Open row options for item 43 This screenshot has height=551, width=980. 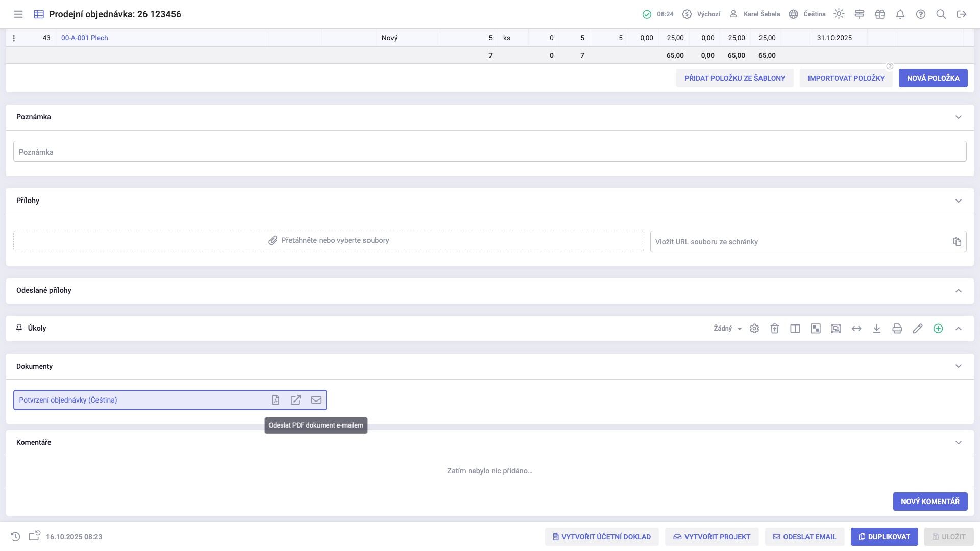tap(14, 38)
